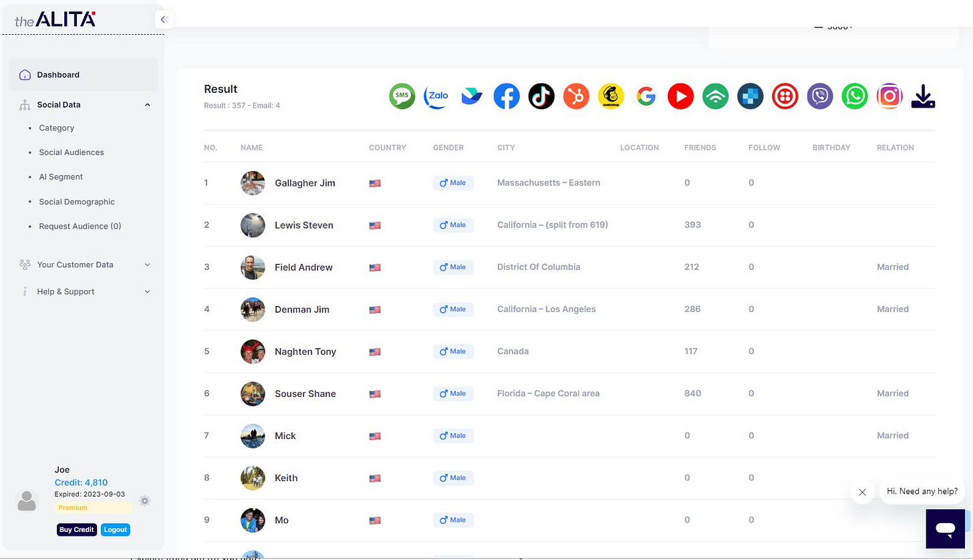Click the yellow Mailchimp icon
973x560 pixels.
611,97
